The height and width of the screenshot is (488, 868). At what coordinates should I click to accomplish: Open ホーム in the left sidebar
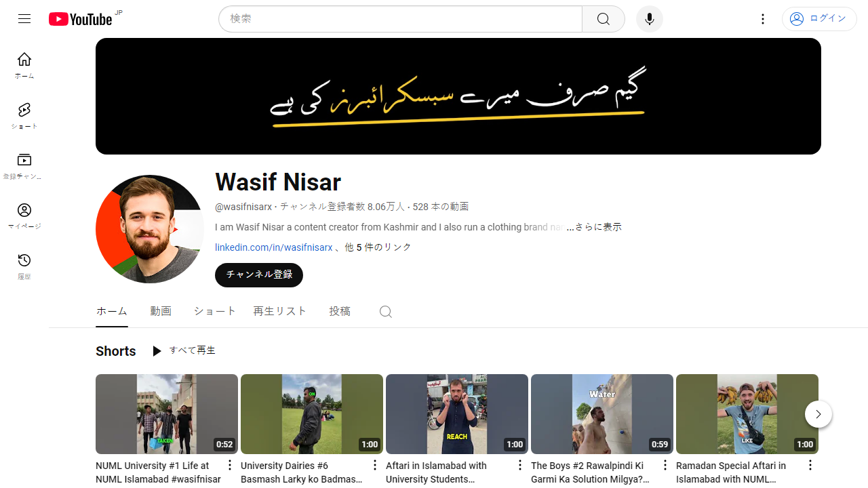coord(24,66)
